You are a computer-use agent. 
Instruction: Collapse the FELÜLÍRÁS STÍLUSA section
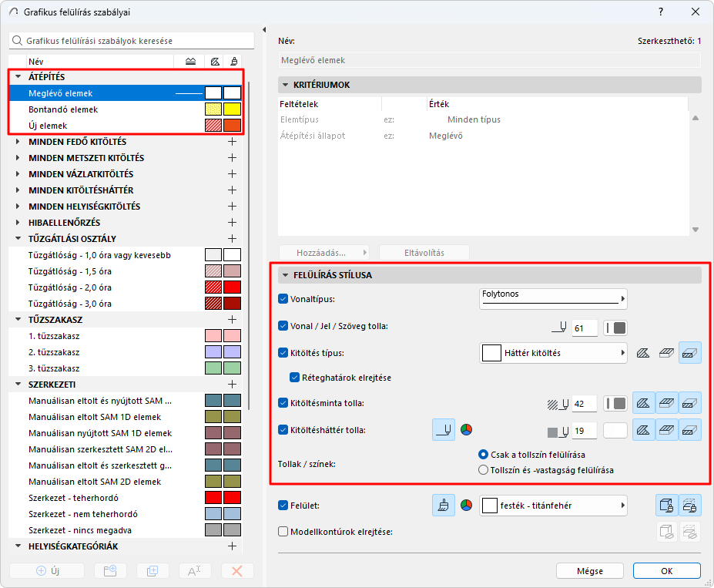click(286, 275)
